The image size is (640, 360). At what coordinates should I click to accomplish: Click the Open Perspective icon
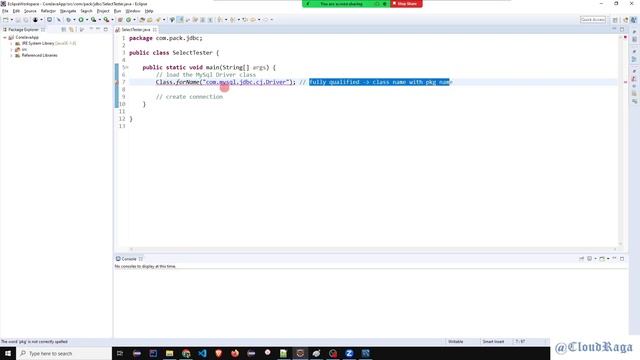click(615, 20)
